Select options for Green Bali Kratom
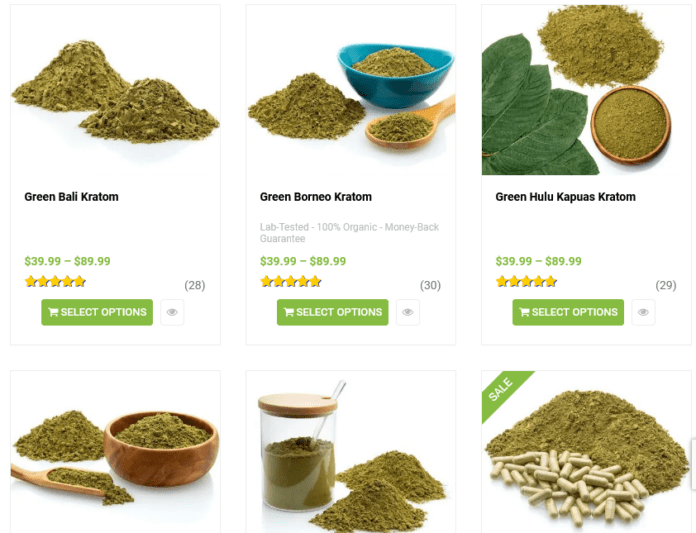This screenshot has height=533, width=696. (x=97, y=312)
